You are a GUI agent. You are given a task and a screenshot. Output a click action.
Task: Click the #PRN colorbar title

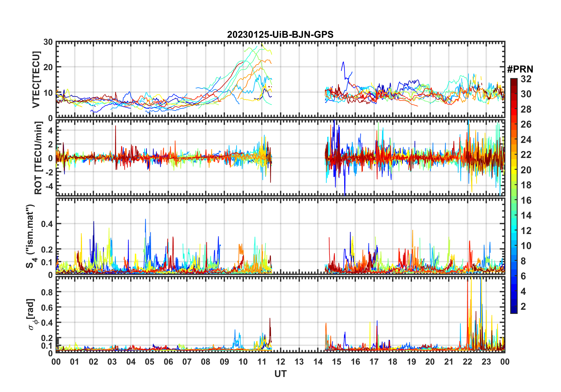520,69
